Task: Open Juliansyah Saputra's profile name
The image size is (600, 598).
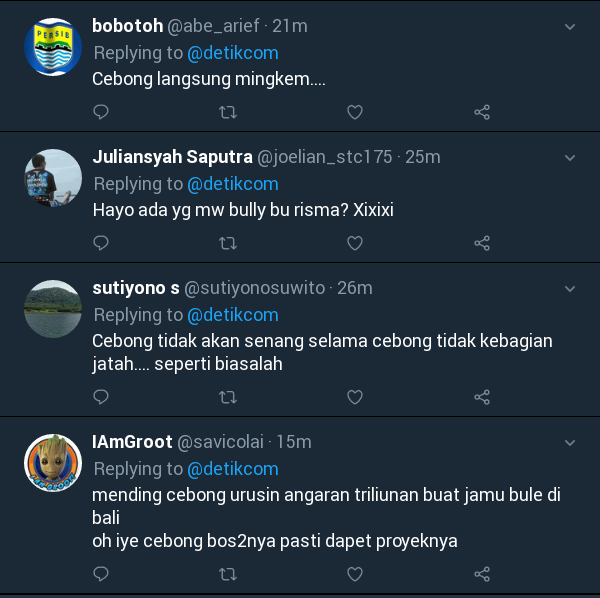Action: click(172, 157)
